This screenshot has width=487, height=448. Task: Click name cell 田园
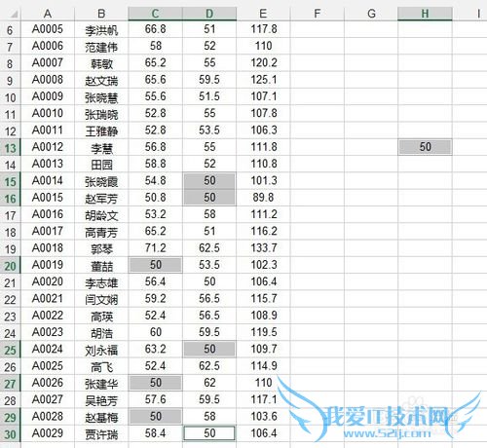coord(101,165)
